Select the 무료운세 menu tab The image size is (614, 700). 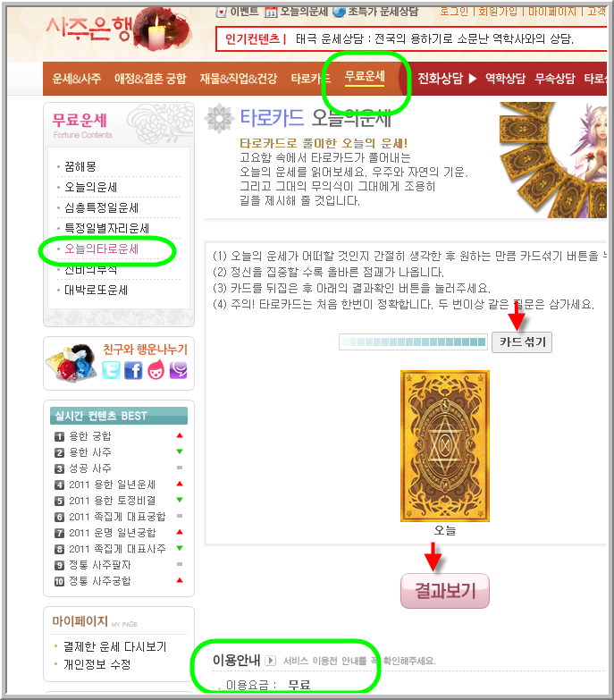pyautogui.click(x=365, y=77)
